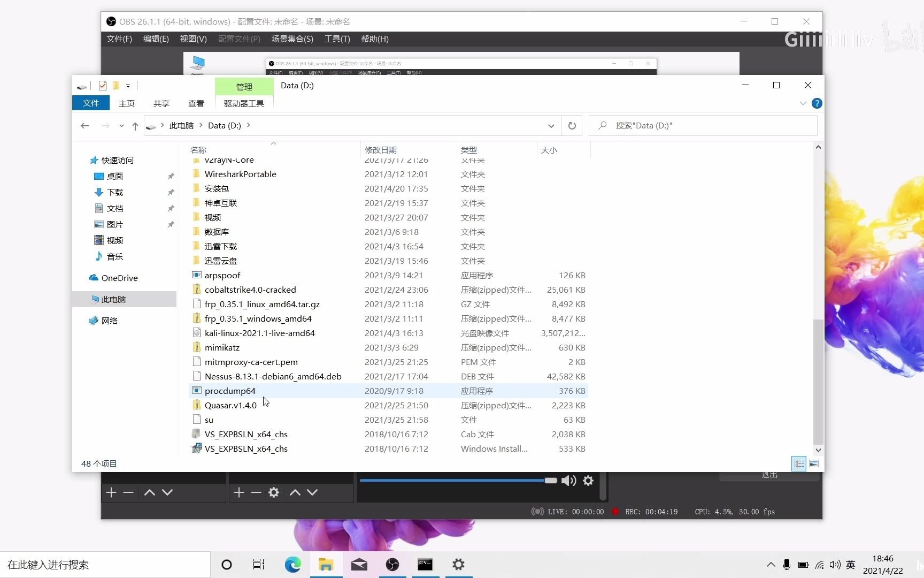Screen dimensions: 924x578
Task: Click the Back navigation arrow in Explorer
Action: tap(84, 126)
